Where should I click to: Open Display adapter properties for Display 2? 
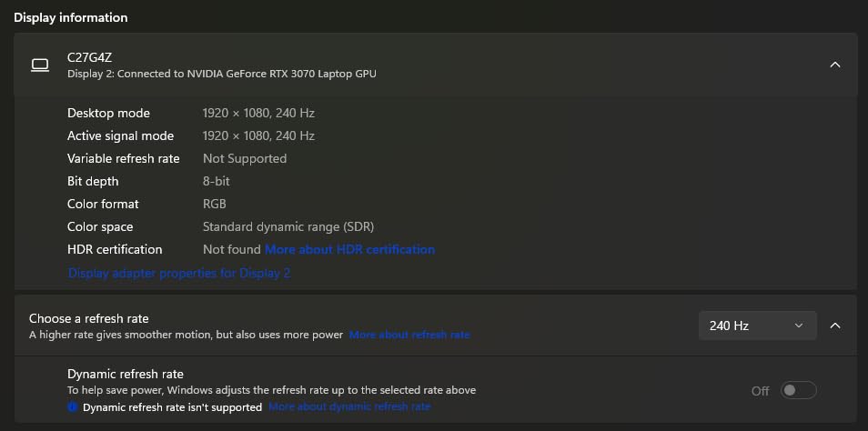(x=179, y=273)
